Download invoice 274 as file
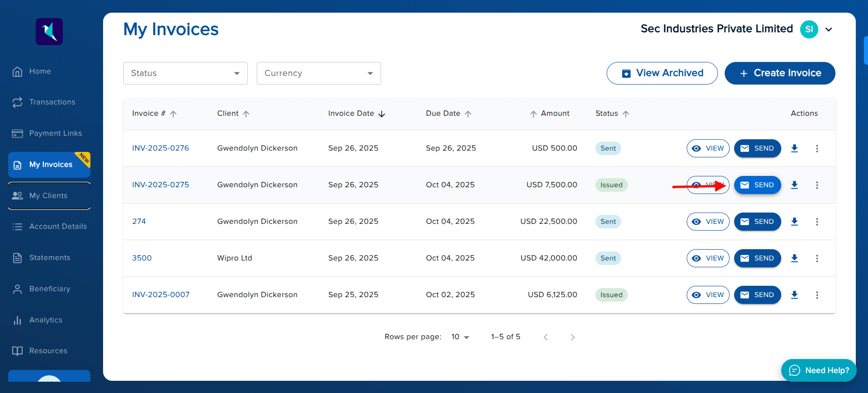Viewport: 868px width, 393px height. [x=794, y=222]
